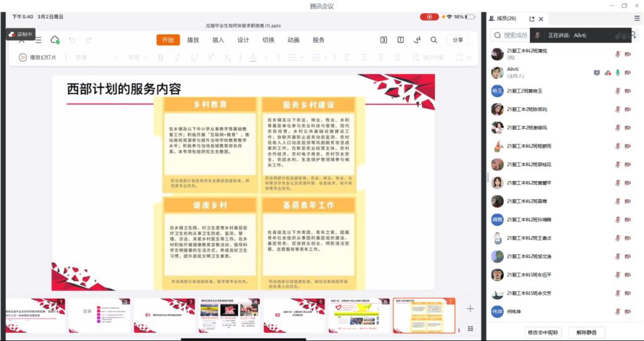Open the slide grid view icon

tap(470, 328)
